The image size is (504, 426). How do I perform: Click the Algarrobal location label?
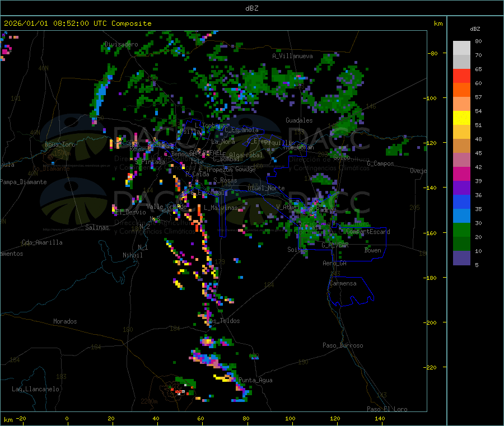[x=246, y=155]
